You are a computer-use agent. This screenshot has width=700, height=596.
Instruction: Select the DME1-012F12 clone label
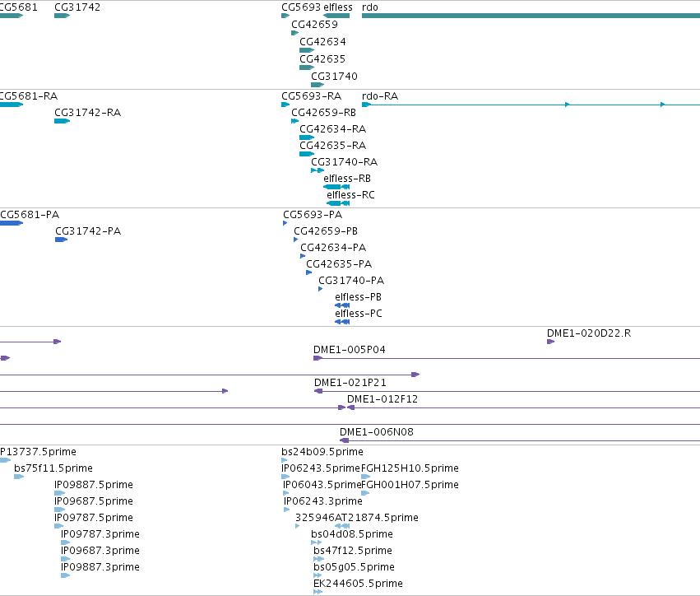tap(382, 399)
